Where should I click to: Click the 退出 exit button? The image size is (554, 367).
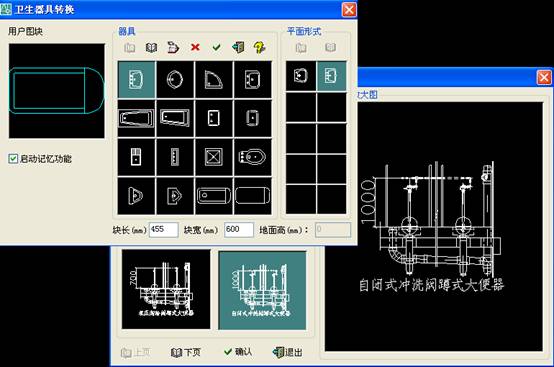(288, 352)
